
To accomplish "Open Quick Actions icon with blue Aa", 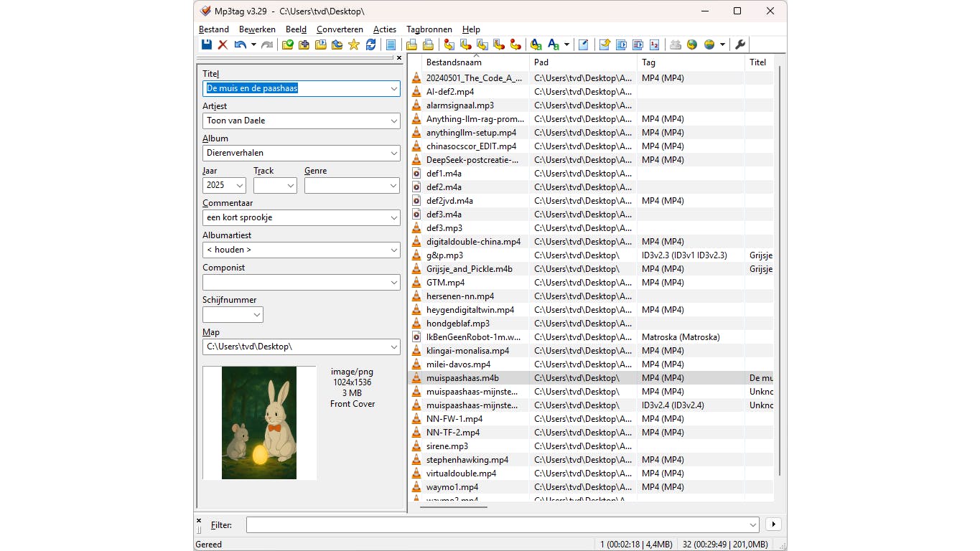I will pos(554,44).
